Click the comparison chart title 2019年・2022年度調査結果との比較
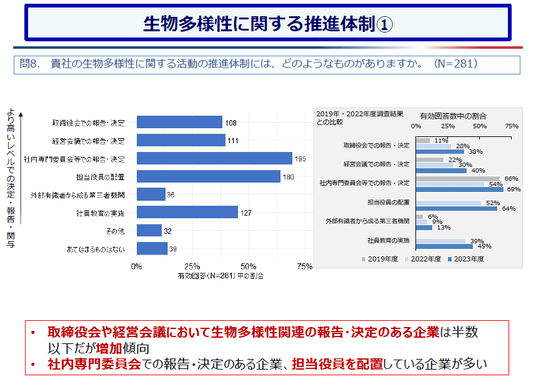536x389 pixels. [360, 118]
